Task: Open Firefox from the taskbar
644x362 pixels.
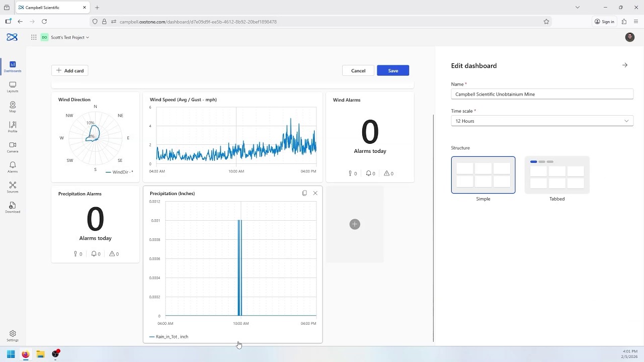Action: point(26,354)
